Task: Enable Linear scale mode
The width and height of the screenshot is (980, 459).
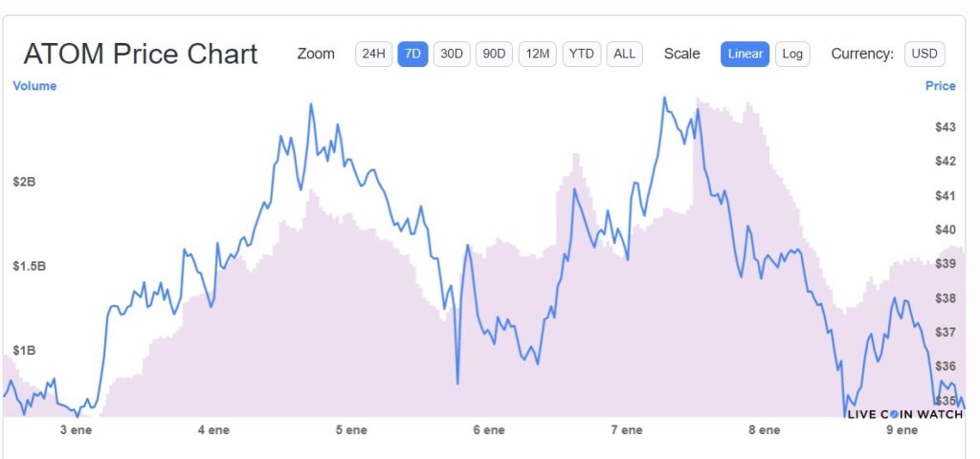Action: pos(745,54)
